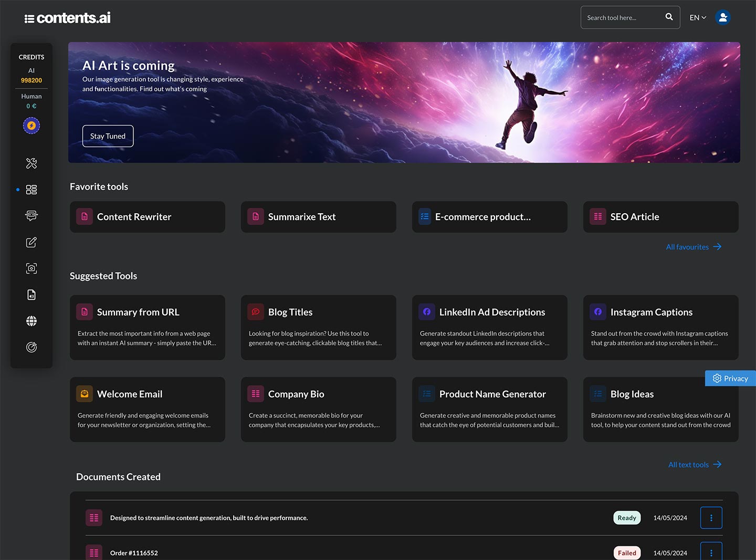Open the Privacy settings button
This screenshot has width=756, height=560.
click(x=730, y=378)
